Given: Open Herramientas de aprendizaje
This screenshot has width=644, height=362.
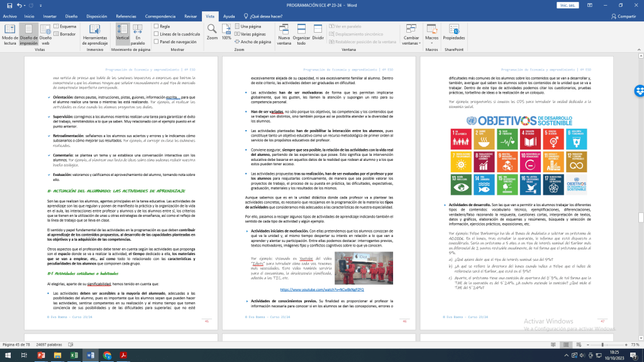Looking at the screenshot, I should [x=95, y=34].
